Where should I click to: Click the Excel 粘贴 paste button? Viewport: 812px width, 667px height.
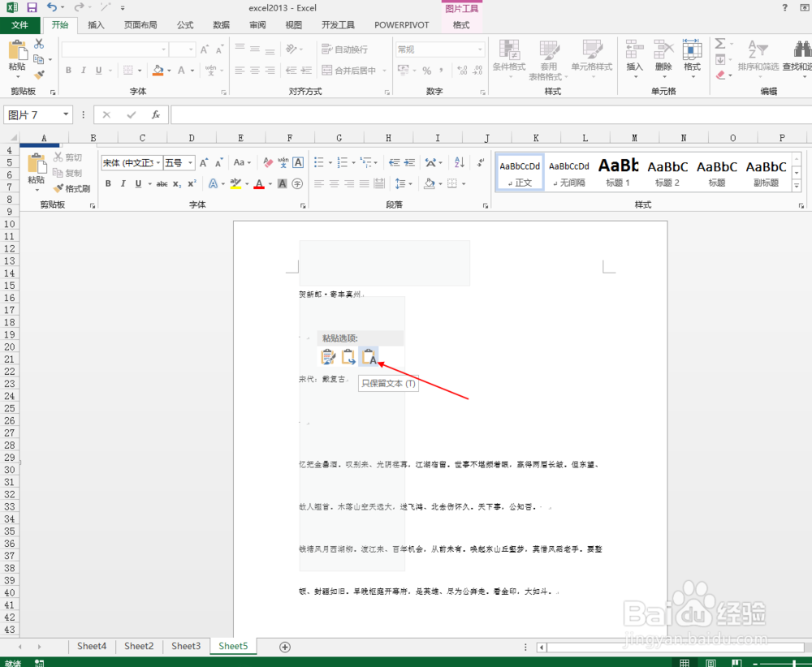click(17, 59)
